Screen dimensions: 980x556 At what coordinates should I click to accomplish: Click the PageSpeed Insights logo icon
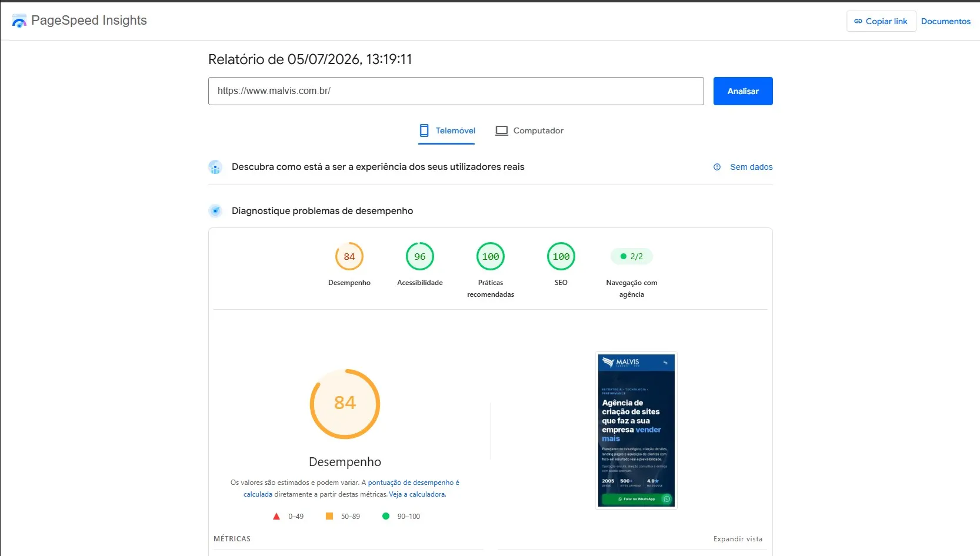tap(19, 21)
